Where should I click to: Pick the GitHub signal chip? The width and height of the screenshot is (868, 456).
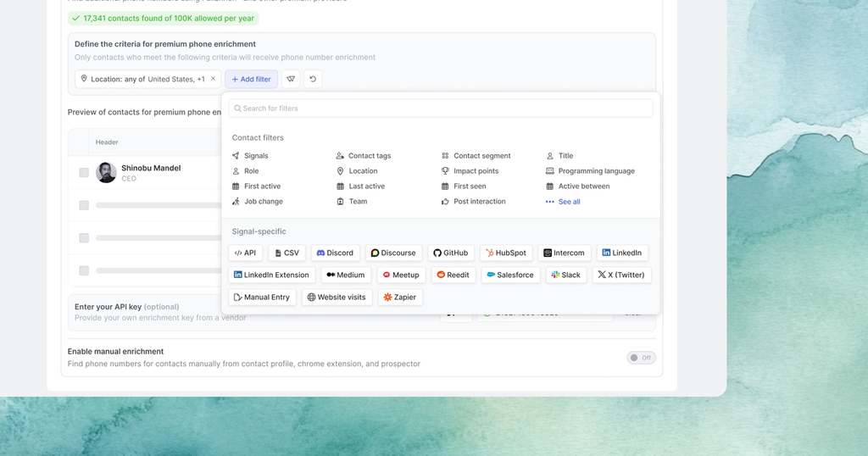(x=451, y=253)
